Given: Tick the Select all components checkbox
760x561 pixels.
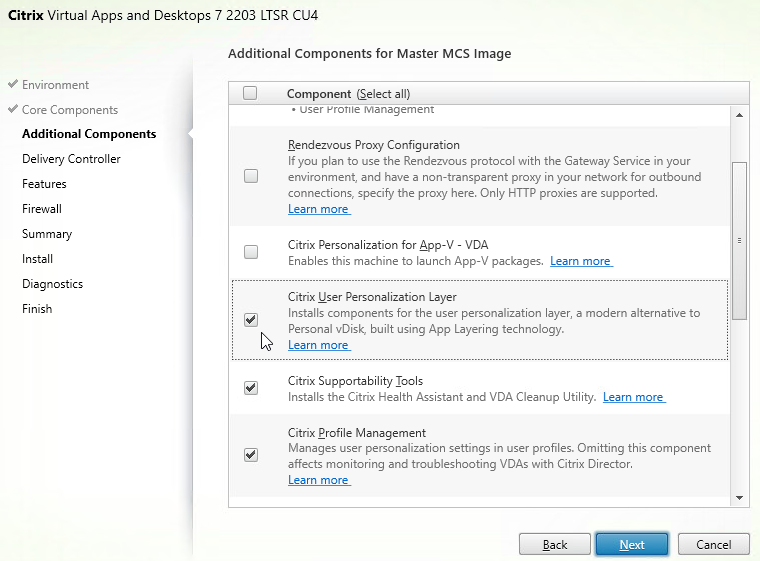Looking at the screenshot, I should (250, 93).
